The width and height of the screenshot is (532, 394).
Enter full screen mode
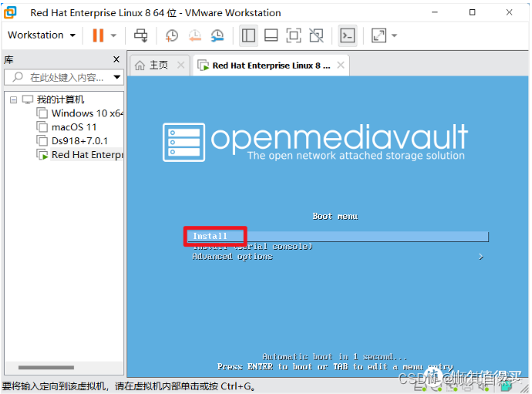[x=294, y=35]
